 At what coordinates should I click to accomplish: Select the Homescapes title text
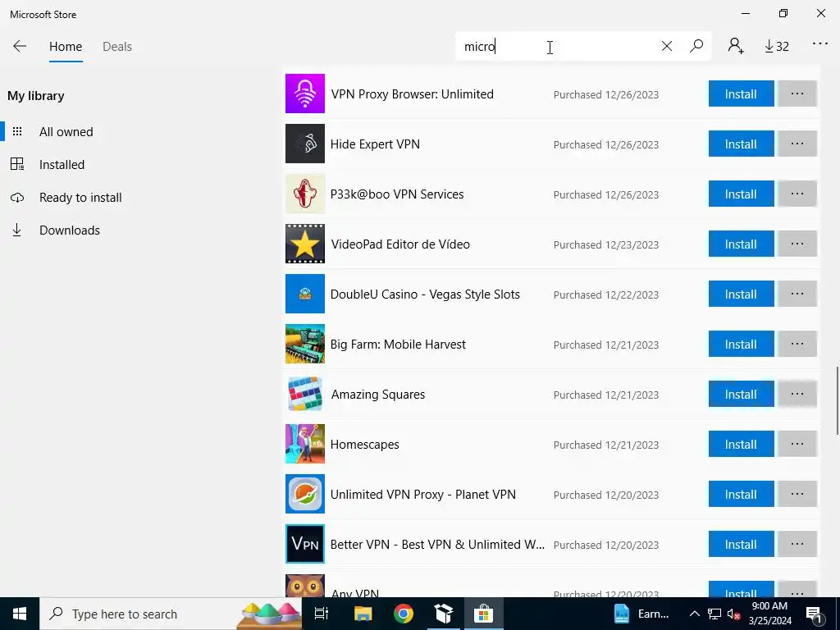tap(365, 444)
